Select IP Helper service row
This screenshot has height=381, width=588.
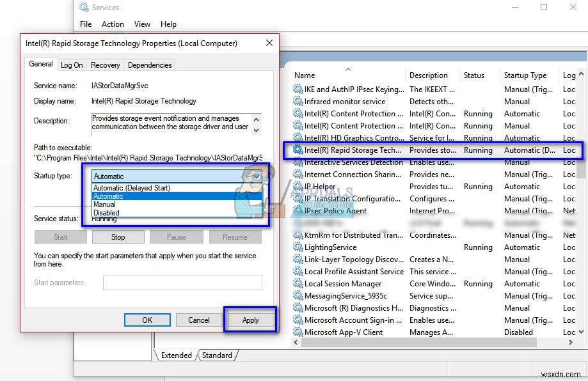tap(434, 187)
